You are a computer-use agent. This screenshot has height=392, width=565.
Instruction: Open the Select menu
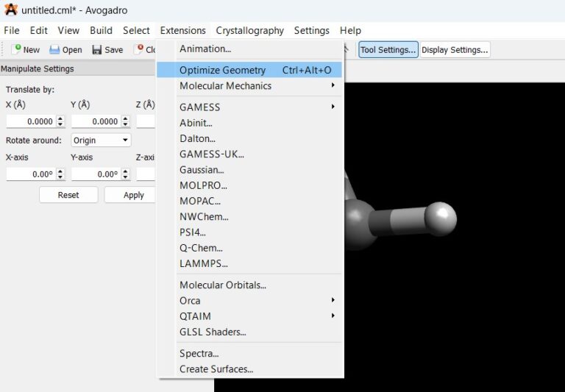pyautogui.click(x=136, y=31)
